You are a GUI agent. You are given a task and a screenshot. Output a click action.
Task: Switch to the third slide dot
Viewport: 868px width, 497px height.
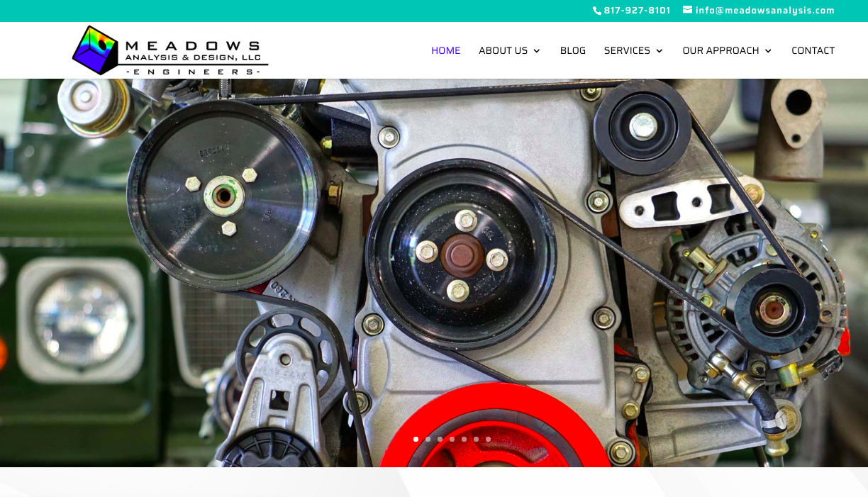click(440, 440)
